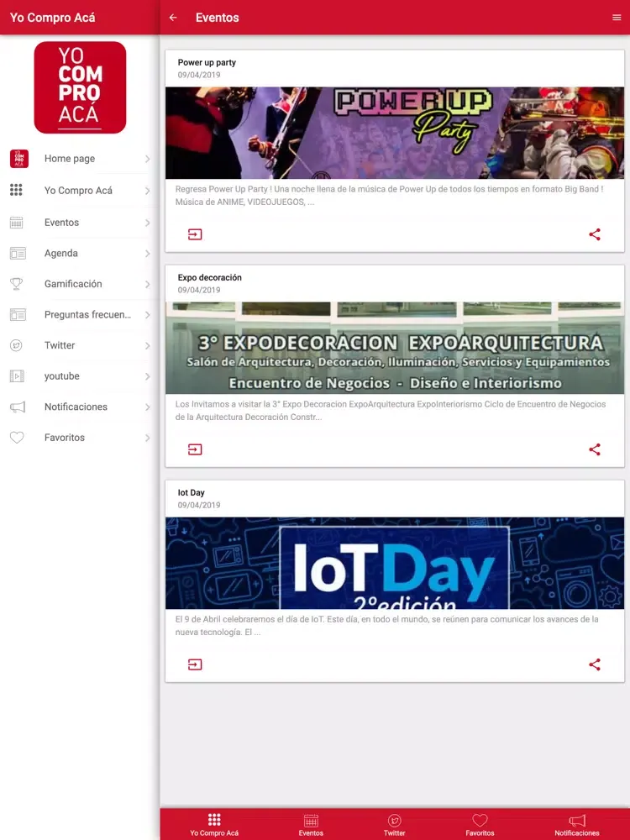Open the IoT Day banner image
The height and width of the screenshot is (840, 630).
(x=395, y=563)
